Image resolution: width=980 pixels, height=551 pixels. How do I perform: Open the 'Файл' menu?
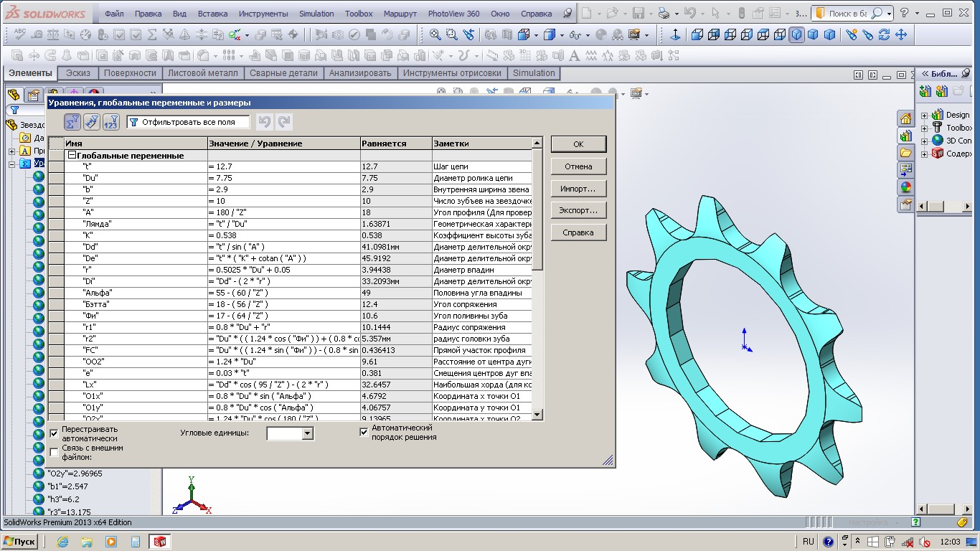tap(114, 14)
